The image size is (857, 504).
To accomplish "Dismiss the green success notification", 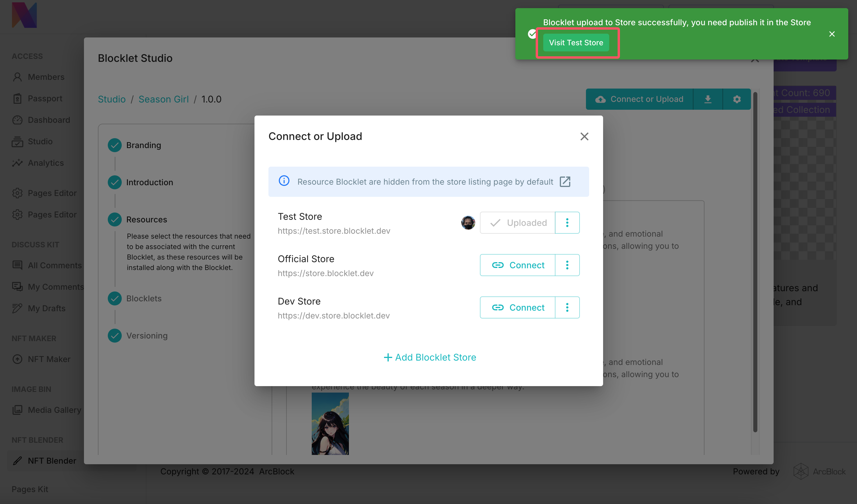I will click(831, 34).
